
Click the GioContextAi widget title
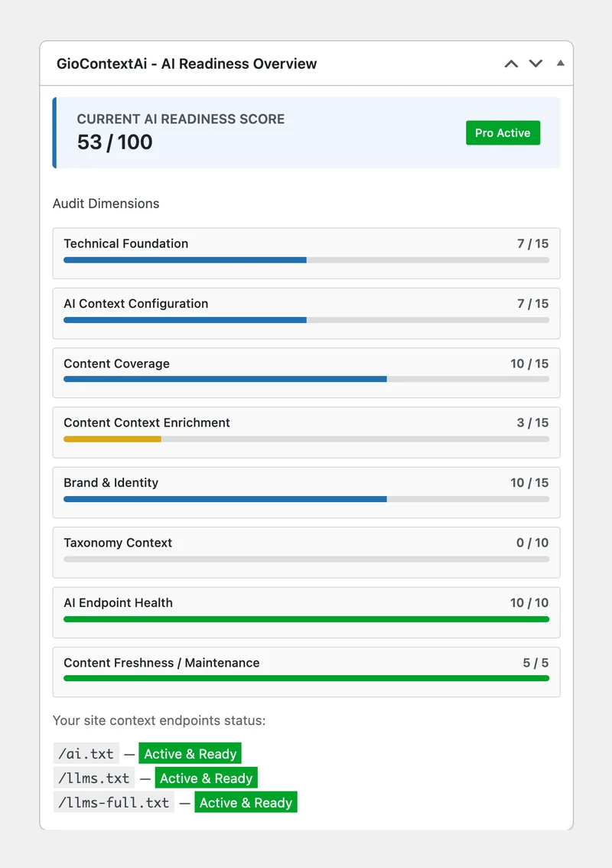click(x=187, y=64)
